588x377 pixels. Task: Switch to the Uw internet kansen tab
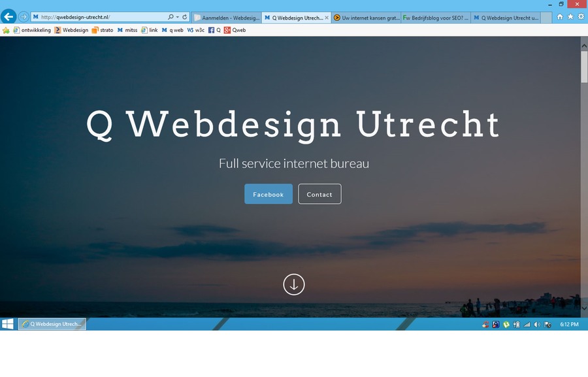366,18
